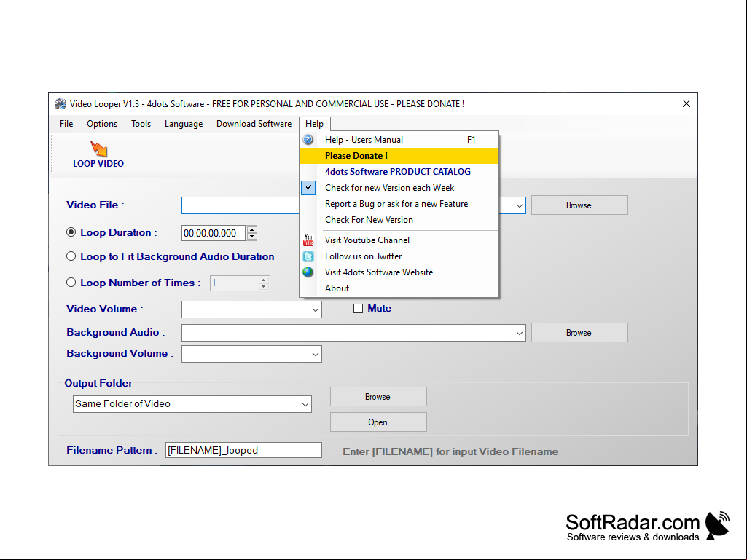This screenshot has width=747, height=560.
Task: Choose Help - Users Manual menu entry
Action: pos(399,140)
